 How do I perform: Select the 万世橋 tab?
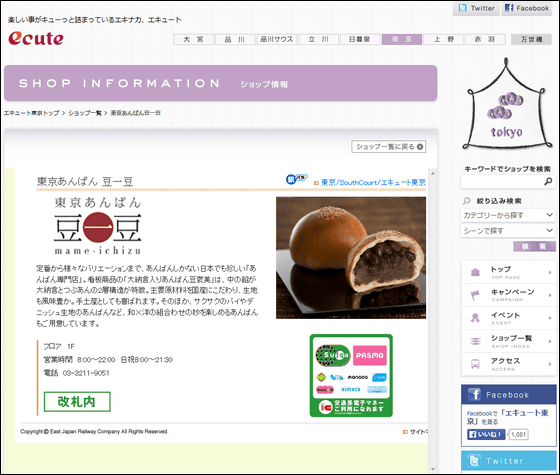click(x=531, y=39)
